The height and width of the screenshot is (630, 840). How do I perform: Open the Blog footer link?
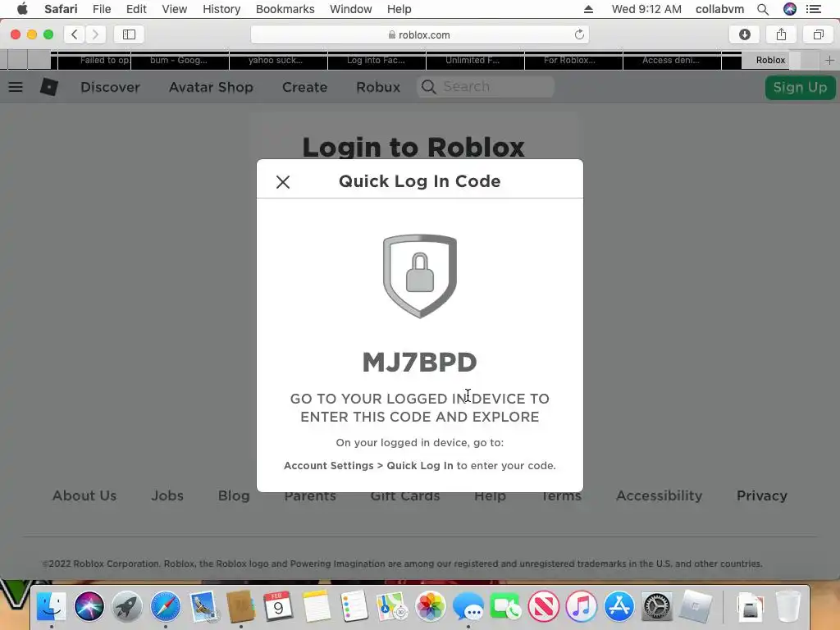234,495
